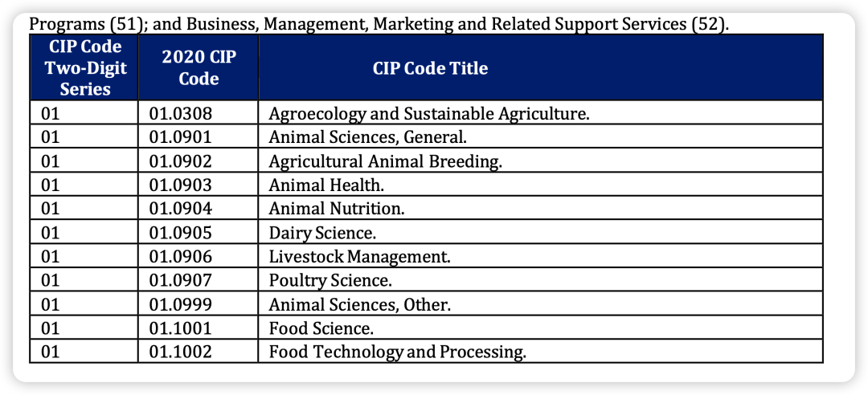This screenshot has width=868, height=395.
Task: Click the code 01.0901 cell
Action: (x=199, y=136)
